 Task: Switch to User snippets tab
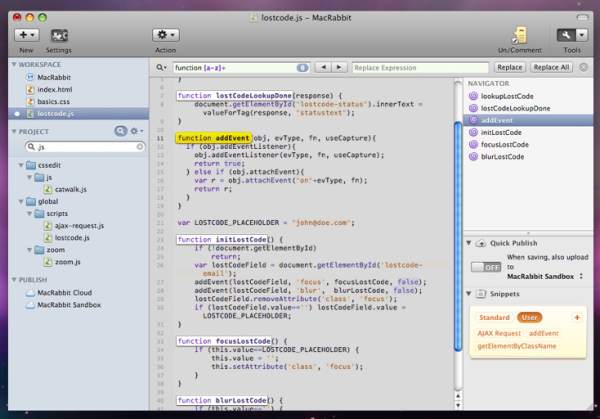tap(529, 318)
